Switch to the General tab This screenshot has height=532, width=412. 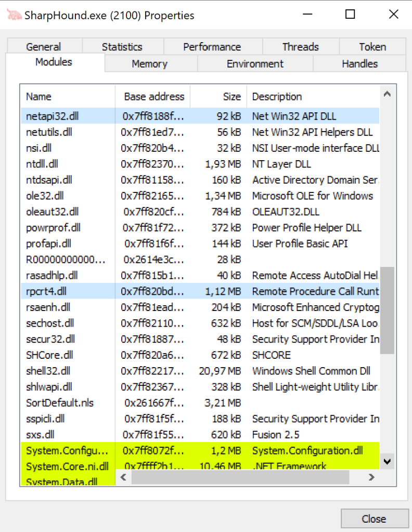[44, 47]
